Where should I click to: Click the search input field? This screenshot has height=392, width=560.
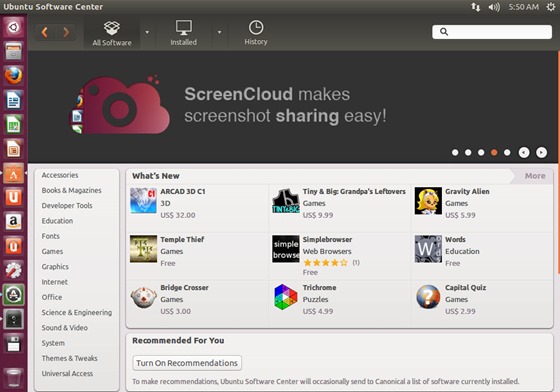click(x=492, y=32)
